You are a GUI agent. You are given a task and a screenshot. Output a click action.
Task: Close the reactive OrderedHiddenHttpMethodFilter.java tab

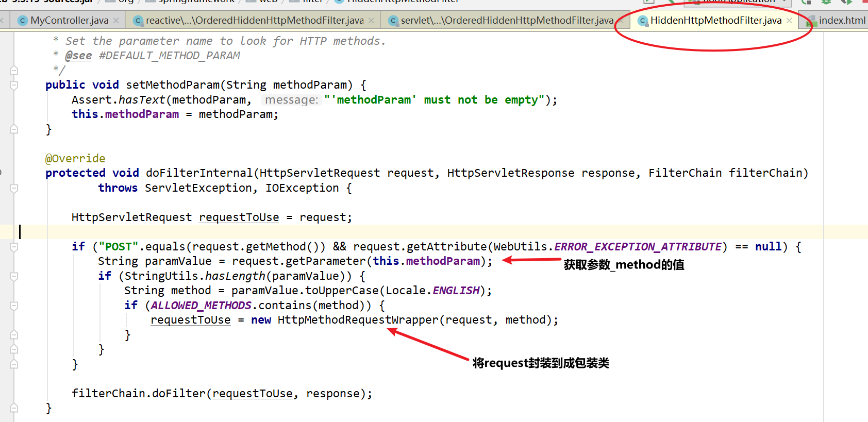pyautogui.click(x=371, y=21)
